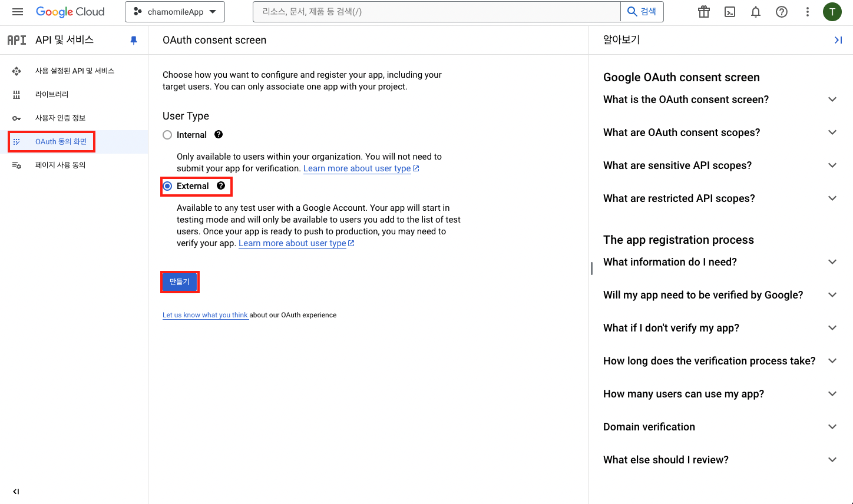This screenshot has height=504, width=853.
Task: Unpin API 및 서비스 with pin icon
Action: (134, 40)
